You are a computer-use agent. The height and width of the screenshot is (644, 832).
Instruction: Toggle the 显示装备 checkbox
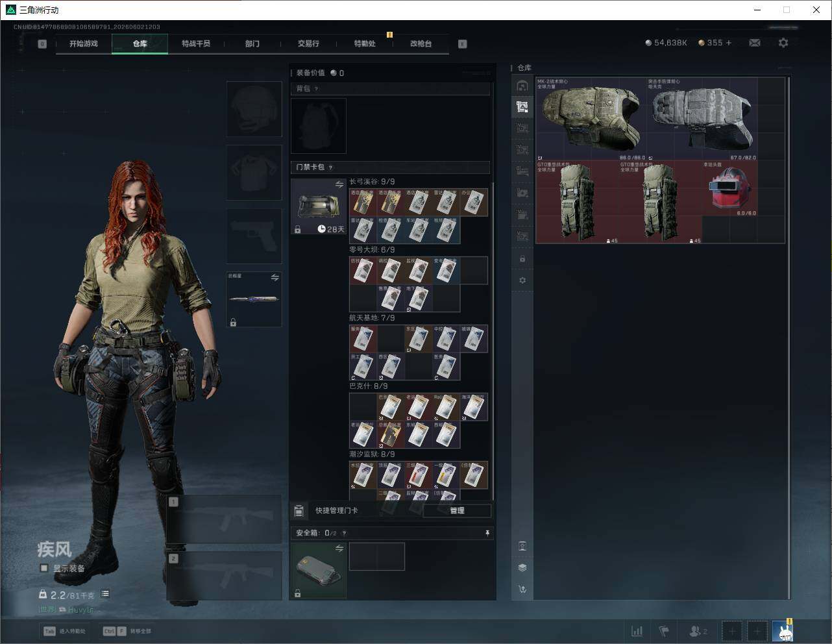(x=44, y=568)
